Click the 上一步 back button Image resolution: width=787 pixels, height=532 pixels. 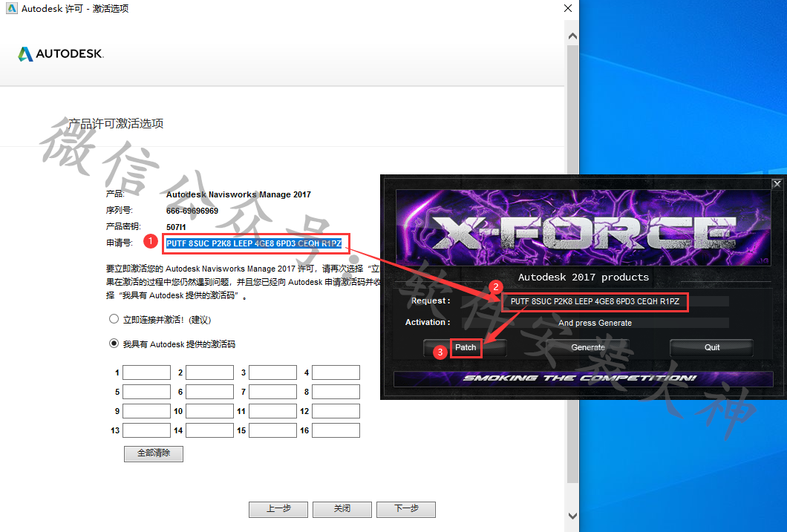tap(278, 509)
